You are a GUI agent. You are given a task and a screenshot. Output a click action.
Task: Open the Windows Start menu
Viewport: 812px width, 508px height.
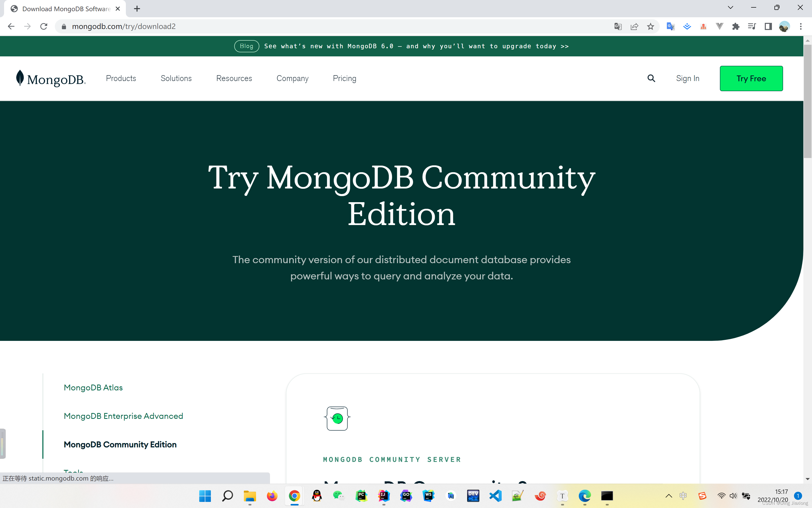click(205, 496)
